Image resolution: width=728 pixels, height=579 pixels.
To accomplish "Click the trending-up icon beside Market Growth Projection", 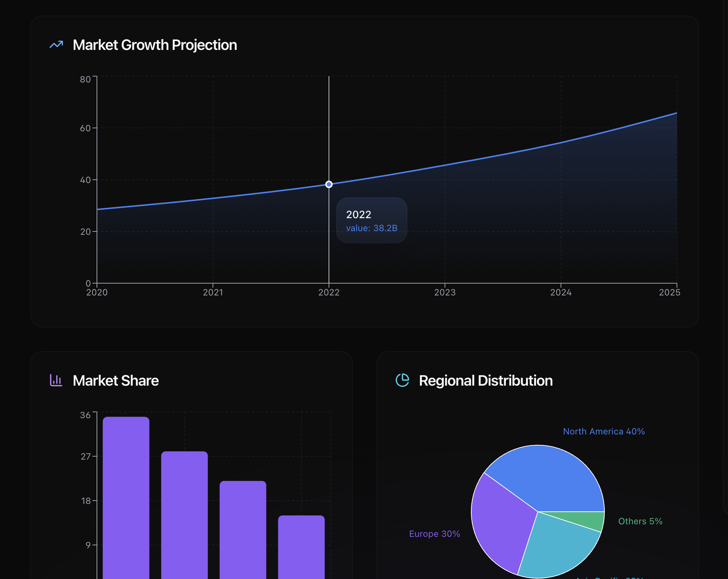I will (x=56, y=45).
